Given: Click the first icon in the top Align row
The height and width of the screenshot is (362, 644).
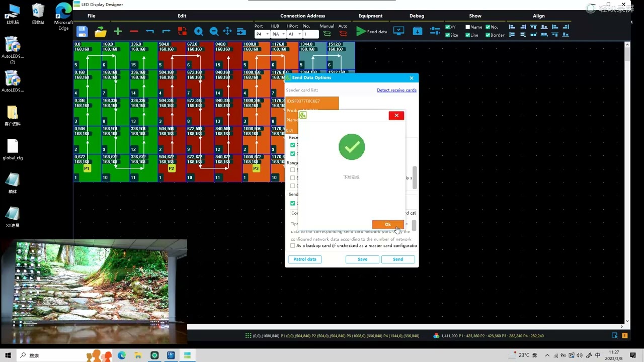Looking at the screenshot, I should (512, 27).
